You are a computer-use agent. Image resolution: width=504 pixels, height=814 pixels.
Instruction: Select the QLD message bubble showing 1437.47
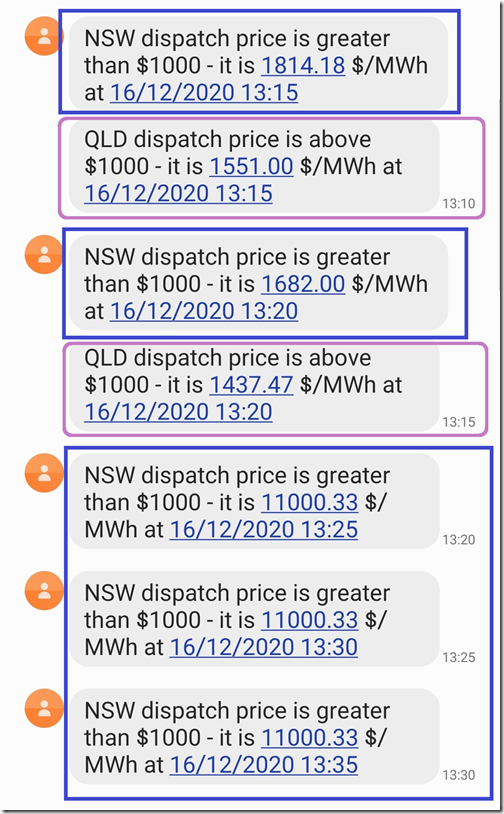tap(254, 385)
